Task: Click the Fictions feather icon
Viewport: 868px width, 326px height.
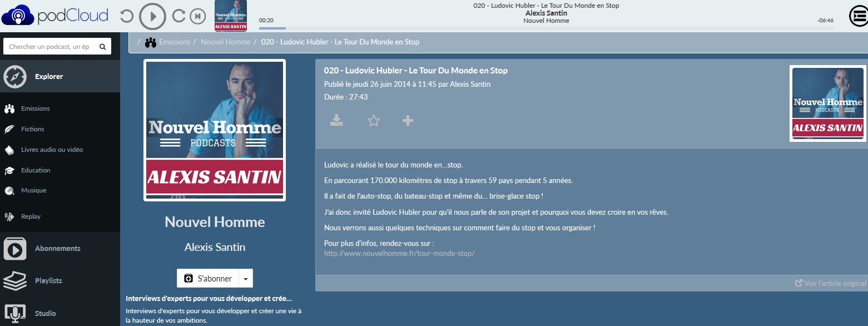Action: pyautogui.click(x=9, y=129)
